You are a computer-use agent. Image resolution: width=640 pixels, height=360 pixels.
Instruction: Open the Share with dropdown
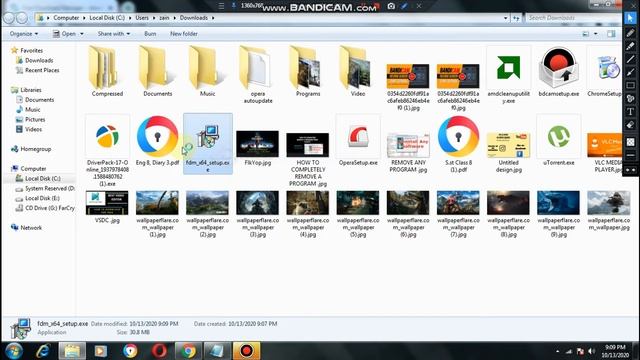(x=114, y=34)
